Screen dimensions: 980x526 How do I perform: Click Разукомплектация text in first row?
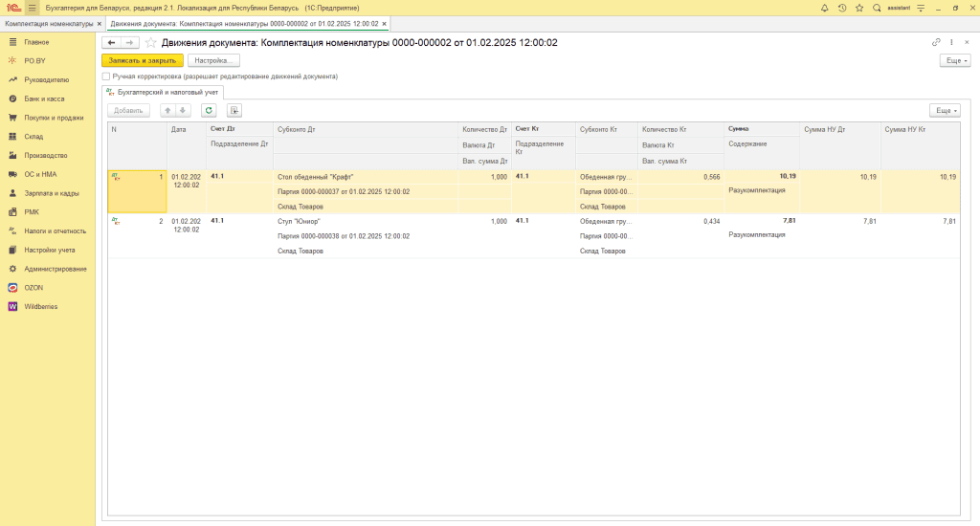(x=757, y=190)
